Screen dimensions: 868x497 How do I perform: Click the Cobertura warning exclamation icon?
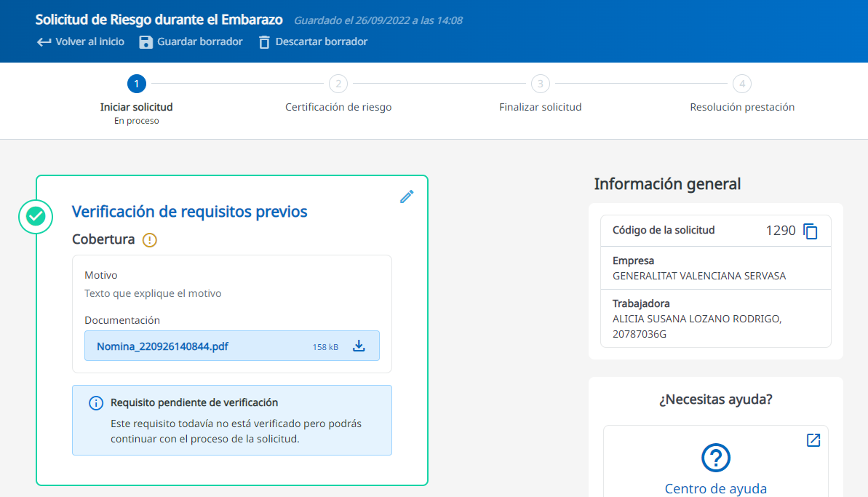150,239
